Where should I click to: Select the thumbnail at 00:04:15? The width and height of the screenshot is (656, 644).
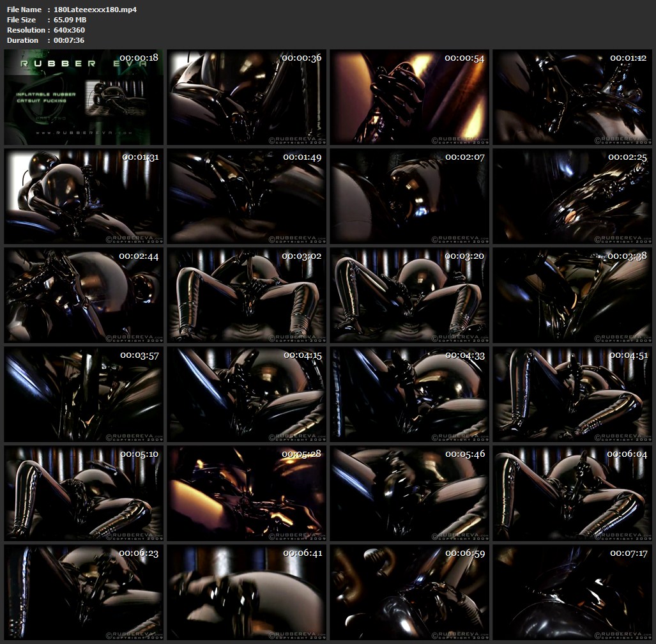pos(247,394)
